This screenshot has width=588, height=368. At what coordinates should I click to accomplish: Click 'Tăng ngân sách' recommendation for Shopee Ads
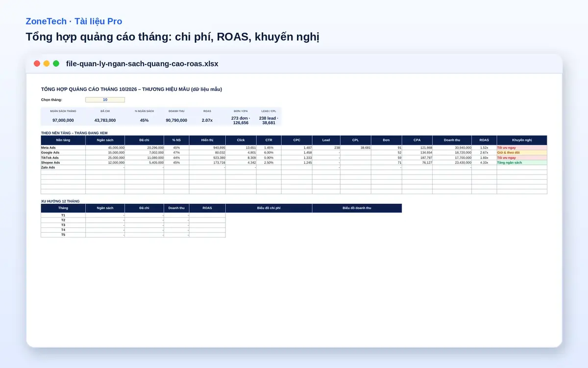click(x=522, y=162)
